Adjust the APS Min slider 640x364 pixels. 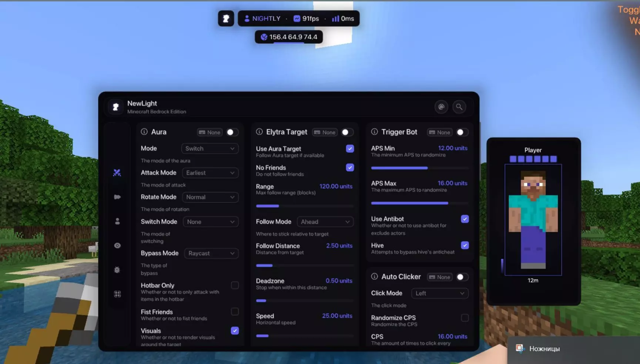[x=420, y=168]
